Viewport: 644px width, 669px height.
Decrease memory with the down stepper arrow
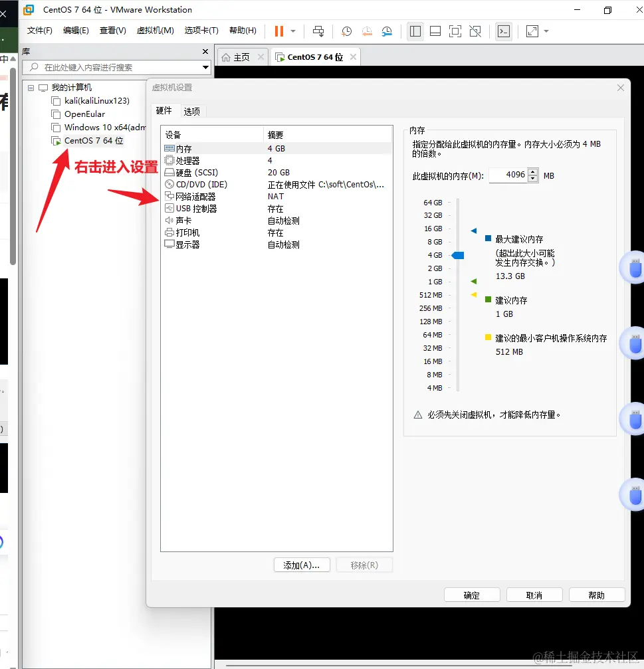tap(532, 179)
